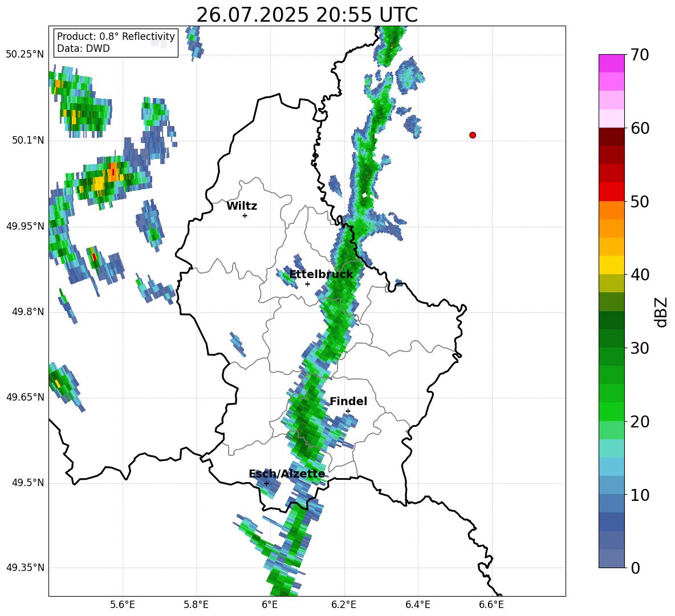Click the 70 value on the colorbar

[639, 55]
